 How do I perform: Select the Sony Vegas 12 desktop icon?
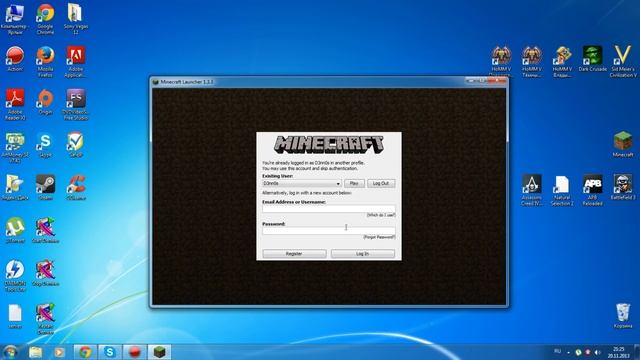coord(76,18)
